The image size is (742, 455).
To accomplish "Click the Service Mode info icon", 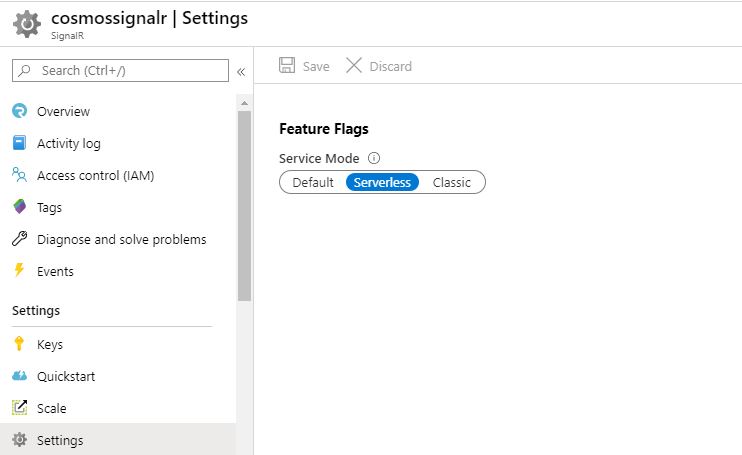I will pyautogui.click(x=374, y=158).
